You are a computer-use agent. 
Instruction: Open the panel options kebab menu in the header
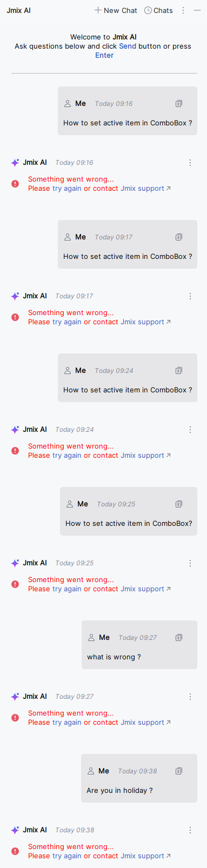pos(183,10)
